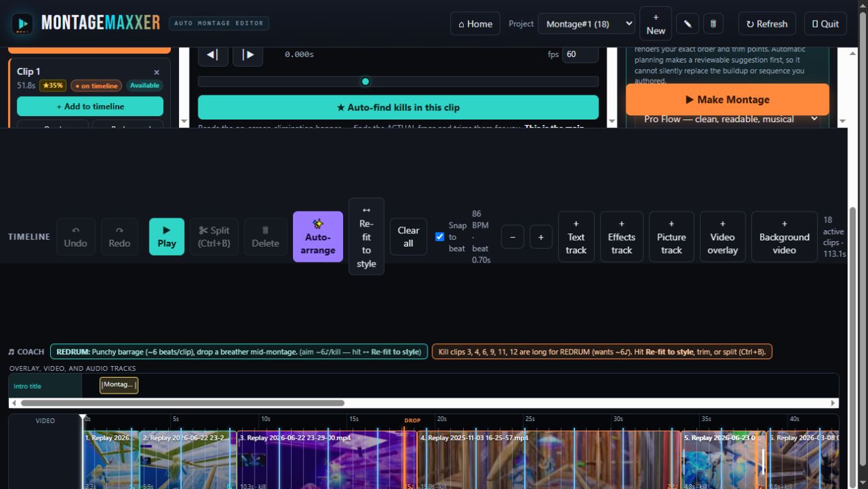This screenshot has width=868, height=489.
Task: Click the clip preview scrub slider
Action: point(398,82)
